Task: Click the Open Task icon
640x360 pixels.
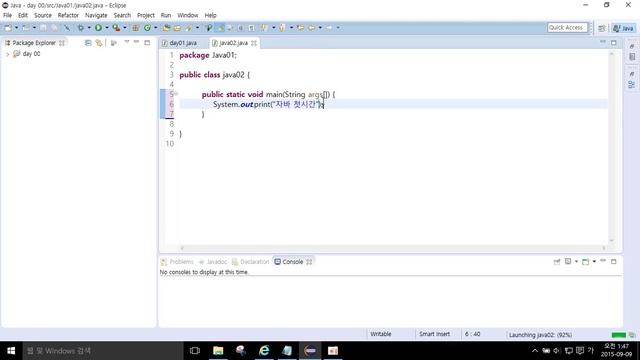Action: point(177,28)
